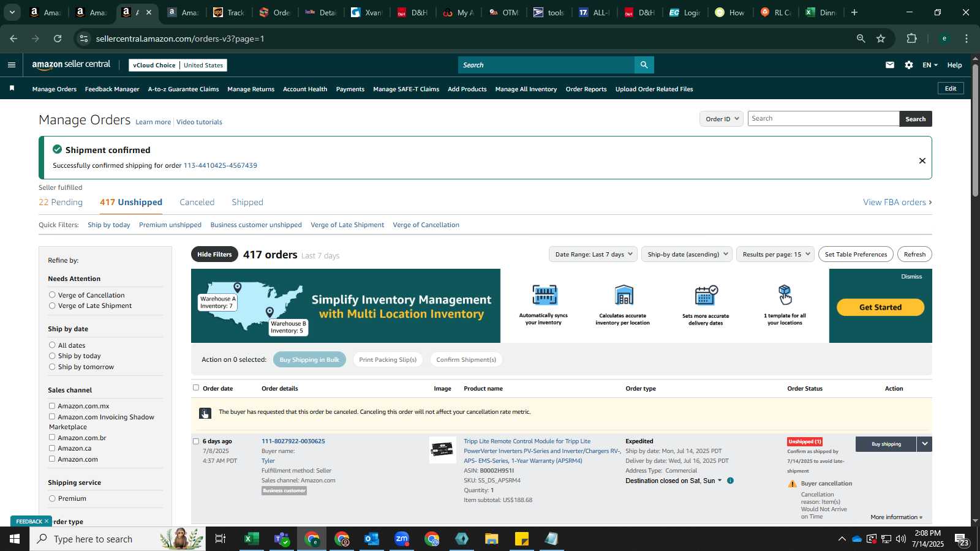This screenshot has height=551, width=980.
Task: Open the Date Range: Last 7 days dropdown
Action: [x=593, y=254]
